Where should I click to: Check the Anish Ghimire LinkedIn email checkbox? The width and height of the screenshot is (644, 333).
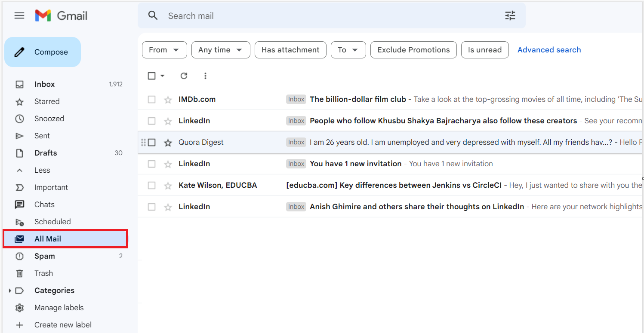click(x=151, y=207)
